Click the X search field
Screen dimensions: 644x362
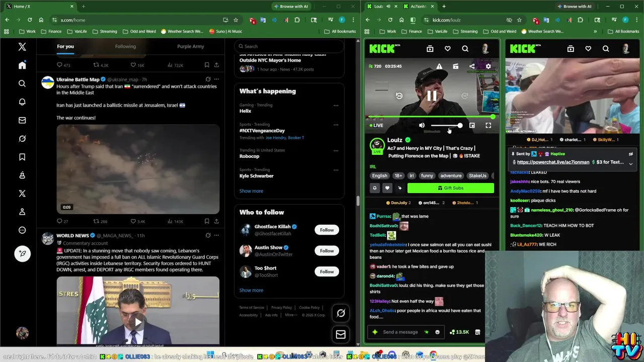[289, 46]
